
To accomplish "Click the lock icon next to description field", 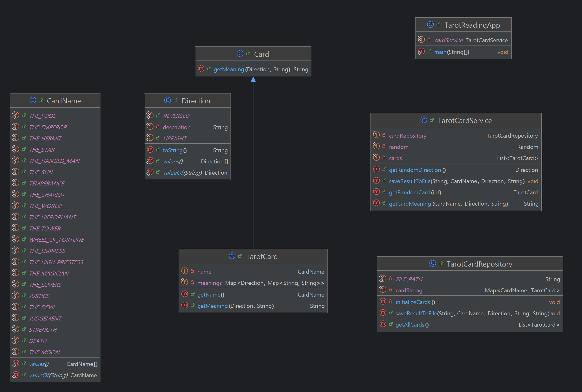I will 158,127.
